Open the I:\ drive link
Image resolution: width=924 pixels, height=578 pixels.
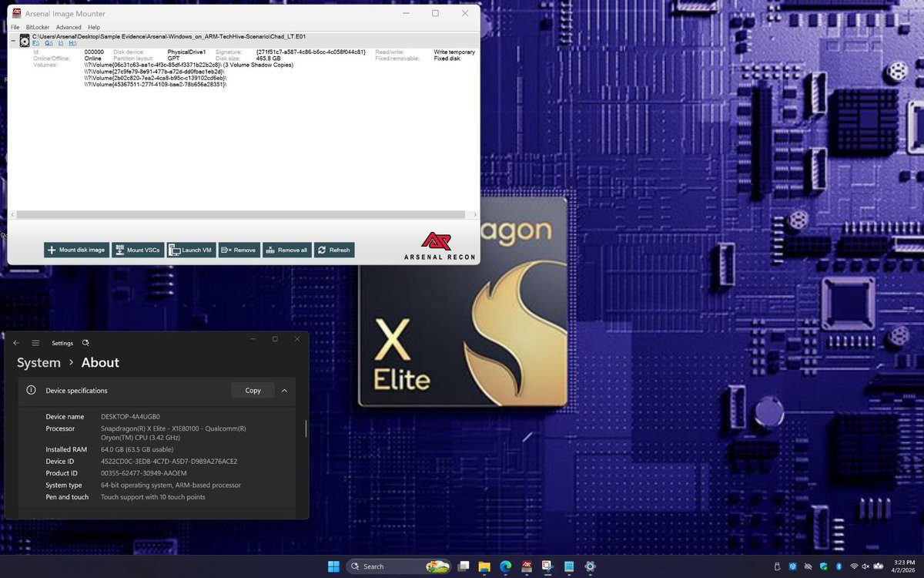61,43
